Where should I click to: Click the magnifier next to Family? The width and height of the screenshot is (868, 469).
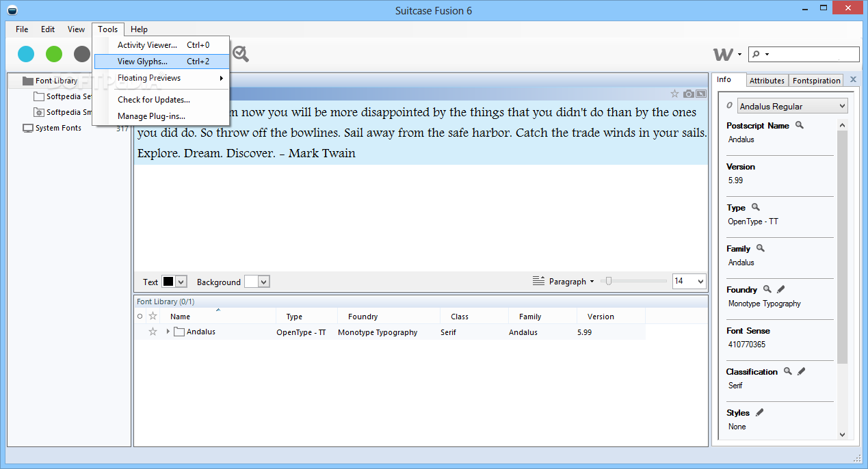click(760, 248)
